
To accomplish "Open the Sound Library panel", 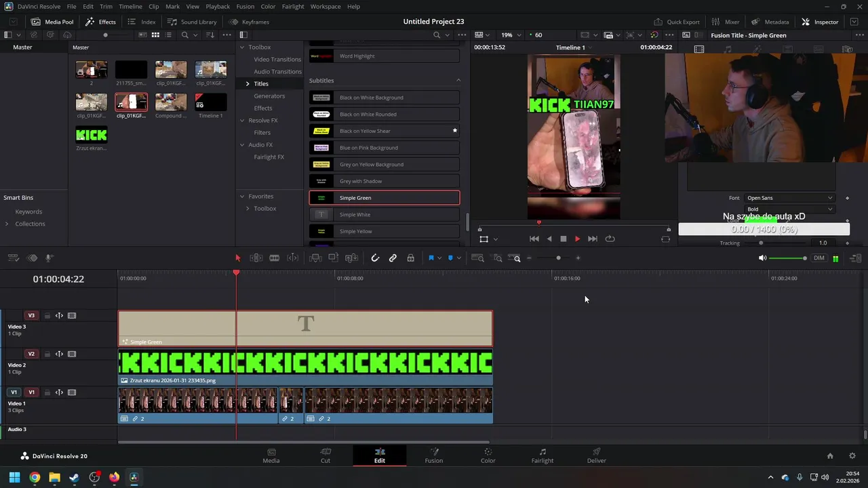I will (x=192, y=22).
